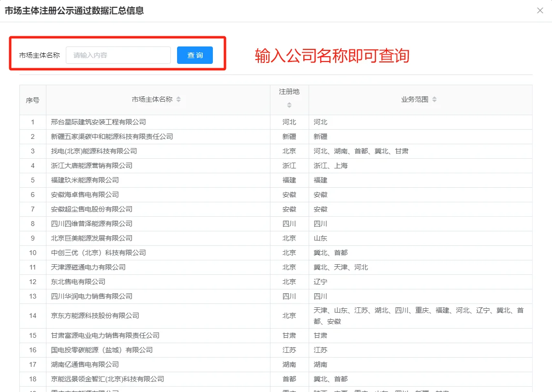Select the 序号 column header

(32, 99)
